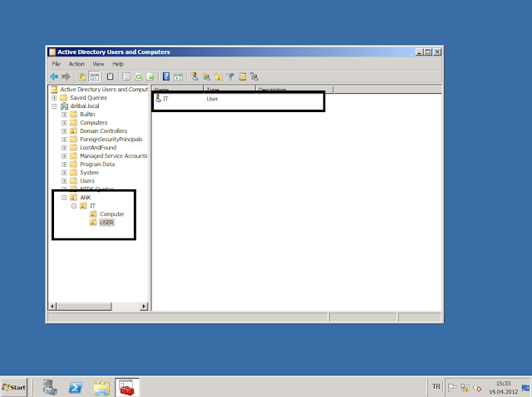Click the Back arrow in the toolbar
532x397 pixels.
pyautogui.click(x=55, y=76)
